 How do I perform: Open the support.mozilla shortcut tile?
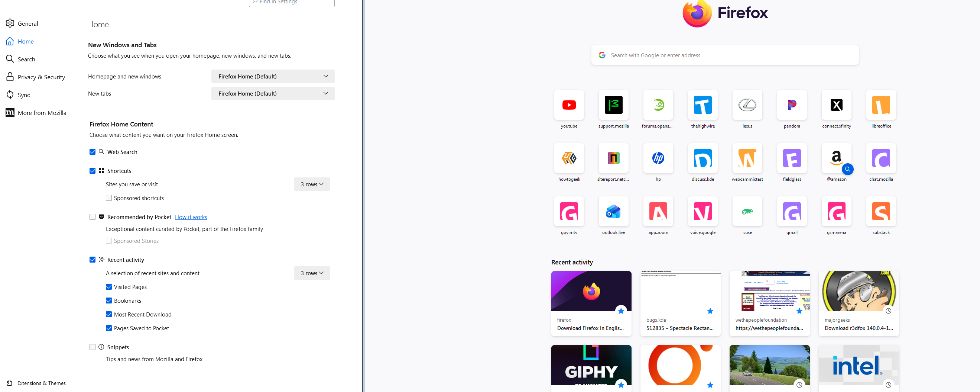[613, 105]
